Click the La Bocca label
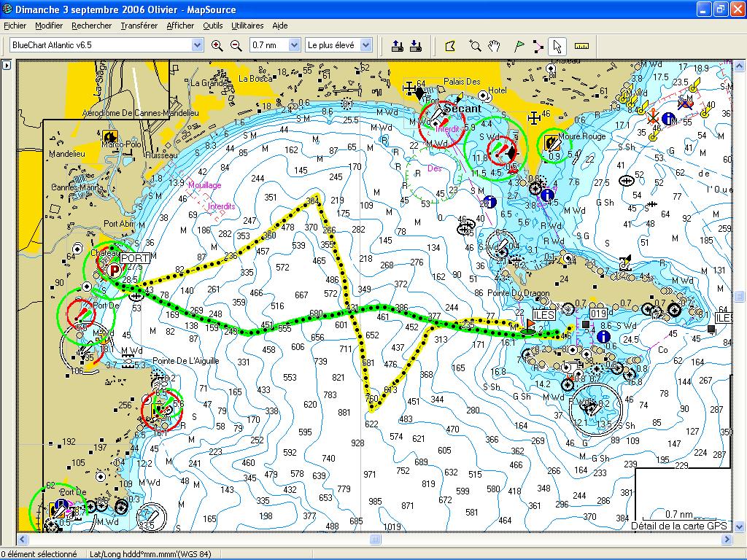Screen dimensions: 747x560 [x=255, y=79]
